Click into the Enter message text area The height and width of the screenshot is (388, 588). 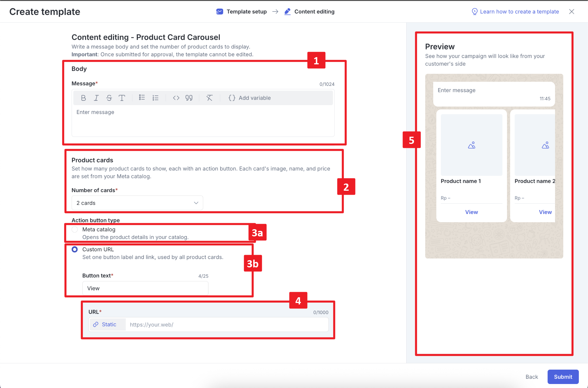pyautogui.click(x=203, y=121)
